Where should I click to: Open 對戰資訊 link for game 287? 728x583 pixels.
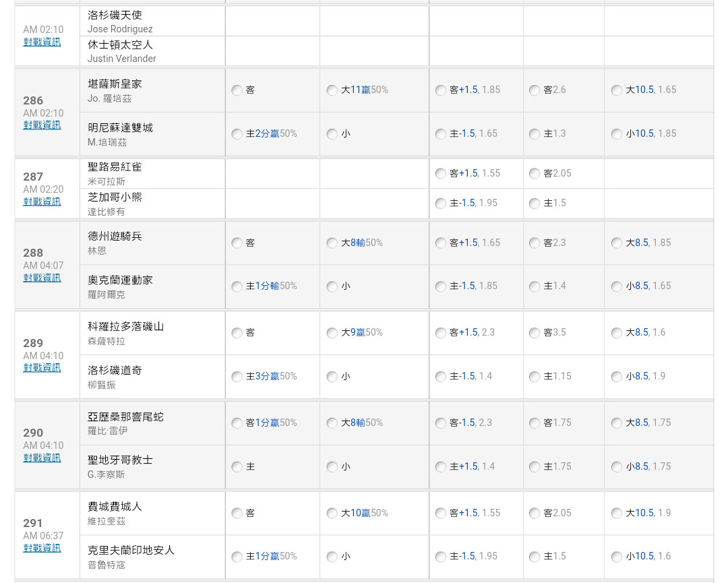[x=42, y=202]
